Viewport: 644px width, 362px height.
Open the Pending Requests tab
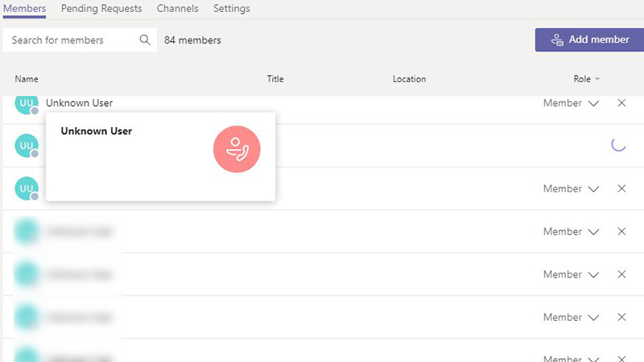(x=101, y=9)
